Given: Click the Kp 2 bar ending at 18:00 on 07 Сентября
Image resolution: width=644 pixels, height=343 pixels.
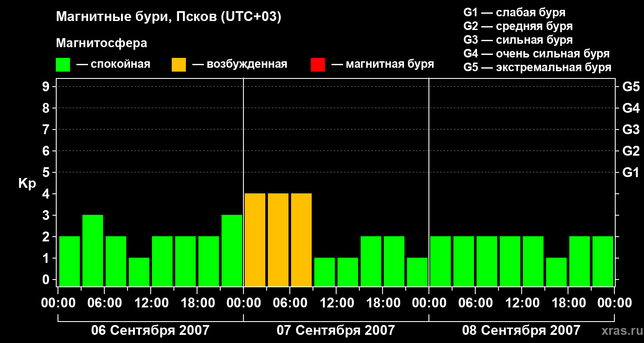Looking at the screenshot, I should point(371,262).
